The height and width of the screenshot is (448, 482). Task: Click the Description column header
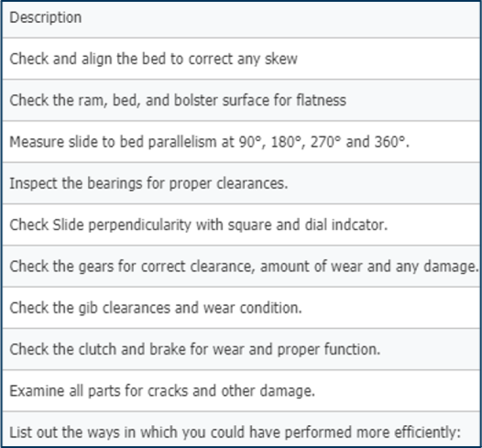tap(46, 17)
